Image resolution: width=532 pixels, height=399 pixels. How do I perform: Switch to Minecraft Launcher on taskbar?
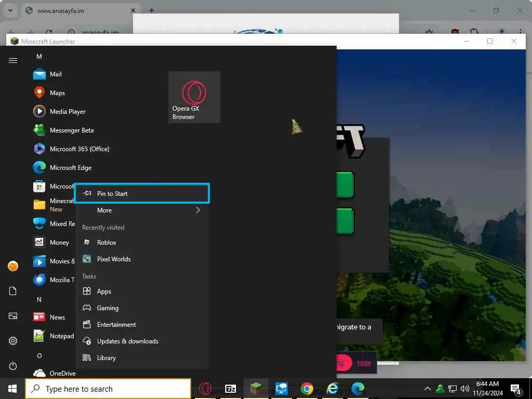click(256, 389)
